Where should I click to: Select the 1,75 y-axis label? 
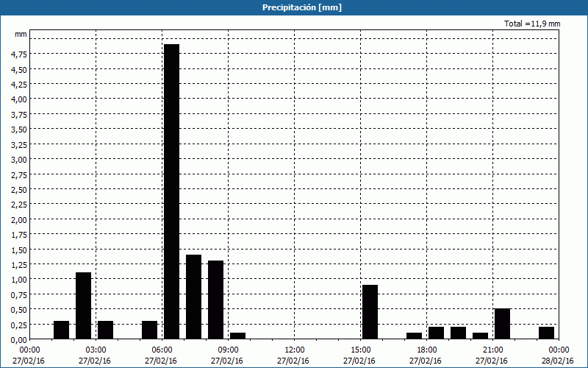(19, 235)
